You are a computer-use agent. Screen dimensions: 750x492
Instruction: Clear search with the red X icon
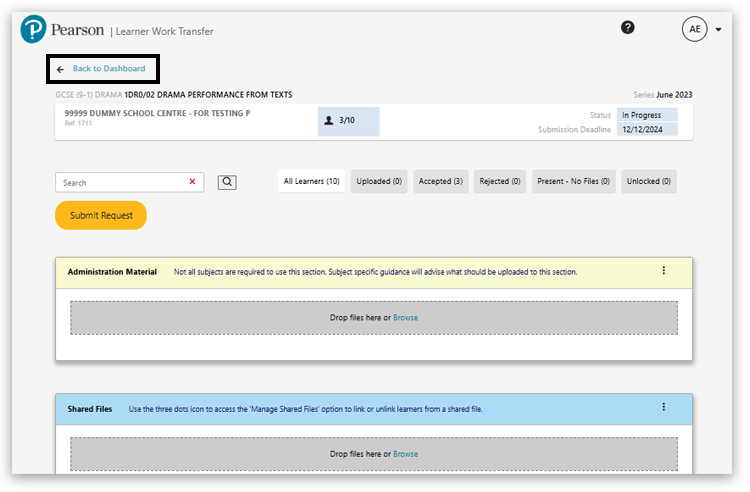pos(192,182)
